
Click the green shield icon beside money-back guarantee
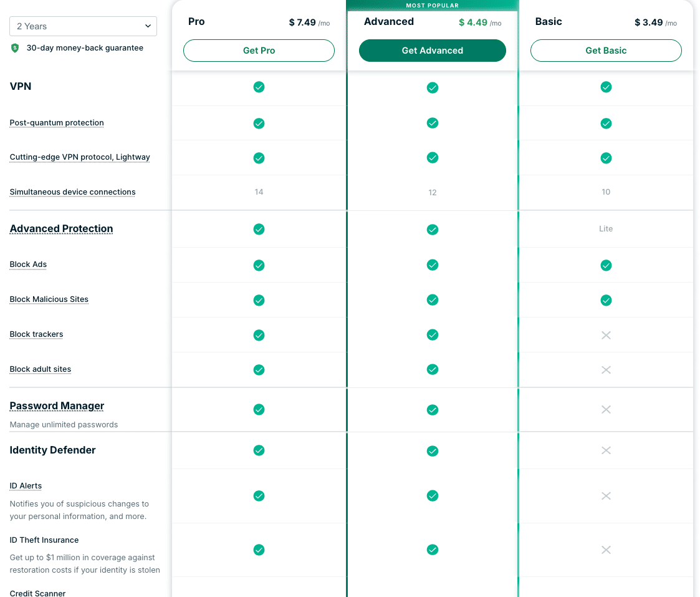pos(14,47)
